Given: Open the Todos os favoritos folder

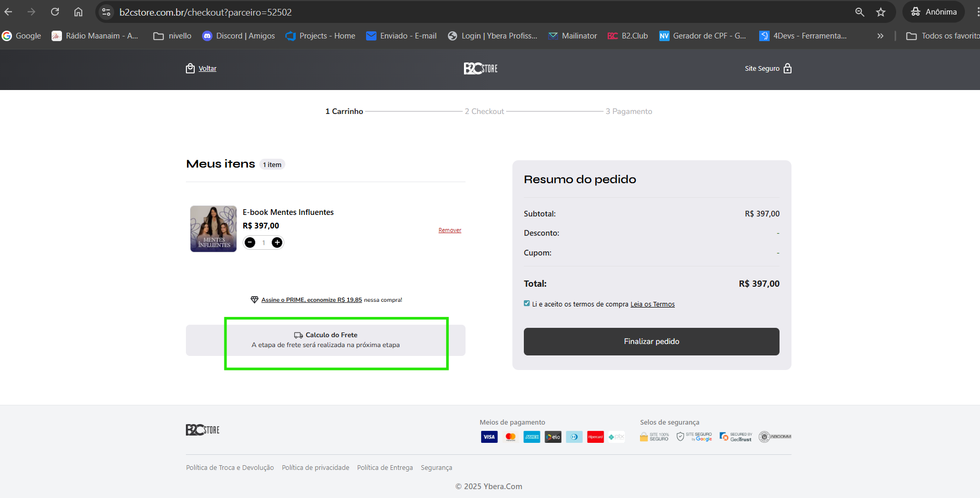Looking at the screenshot, I should [943, 36].
